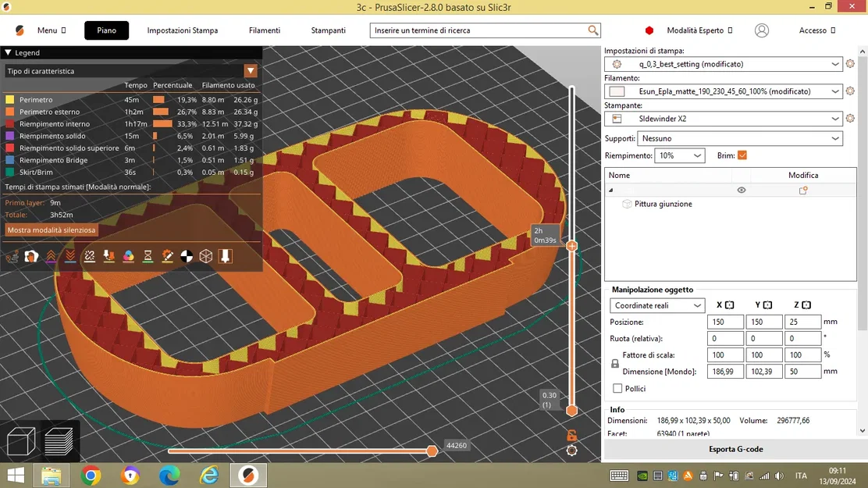Open the Windows Start button
Screen dimensions: 868x488
[x=16, y=476]
